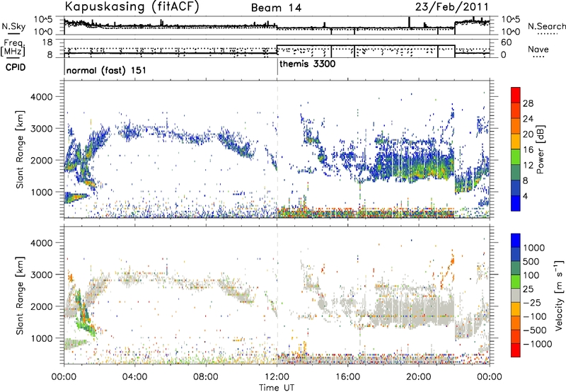Click the 'Freq. [MHz]' axis label

[13, 47]
